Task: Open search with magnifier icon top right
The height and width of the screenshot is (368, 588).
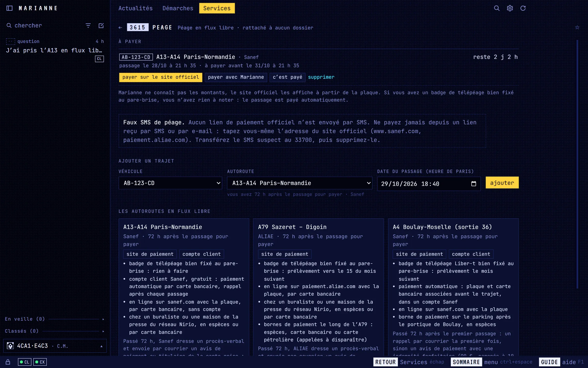Action: pyautogui.click(x=497, y=8)
